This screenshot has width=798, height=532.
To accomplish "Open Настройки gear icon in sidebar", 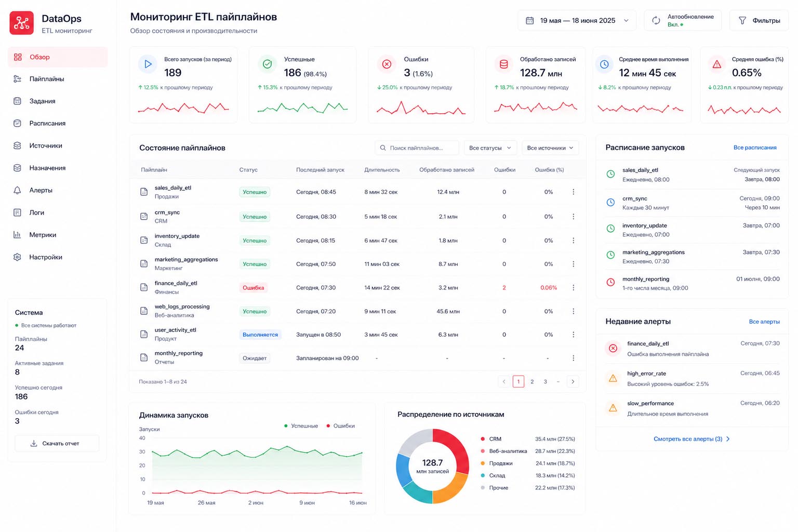I will pyautogui.click(x=17, y=257).
